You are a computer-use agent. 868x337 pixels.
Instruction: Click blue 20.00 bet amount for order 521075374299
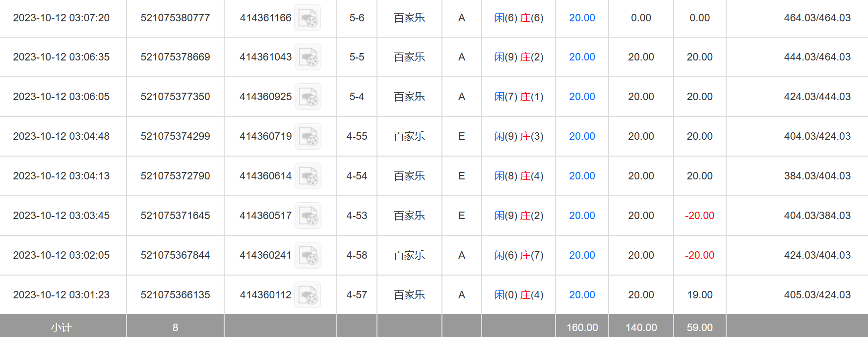[x=582, y=136]
